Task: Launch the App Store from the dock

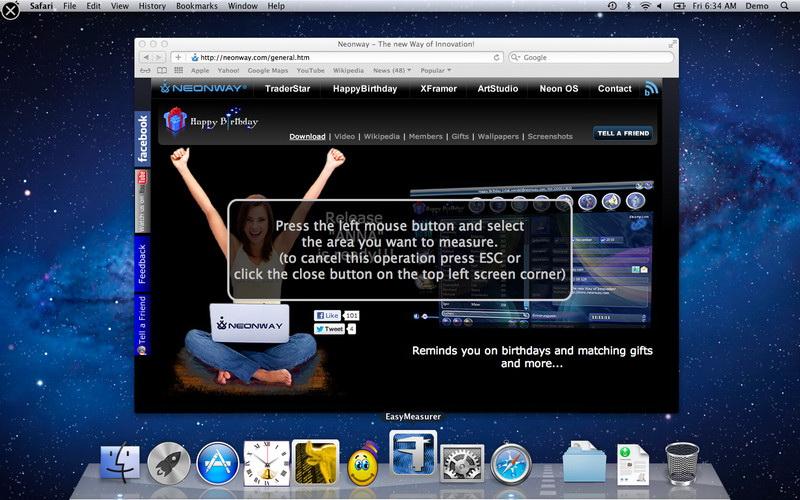Action: (217, 463)
